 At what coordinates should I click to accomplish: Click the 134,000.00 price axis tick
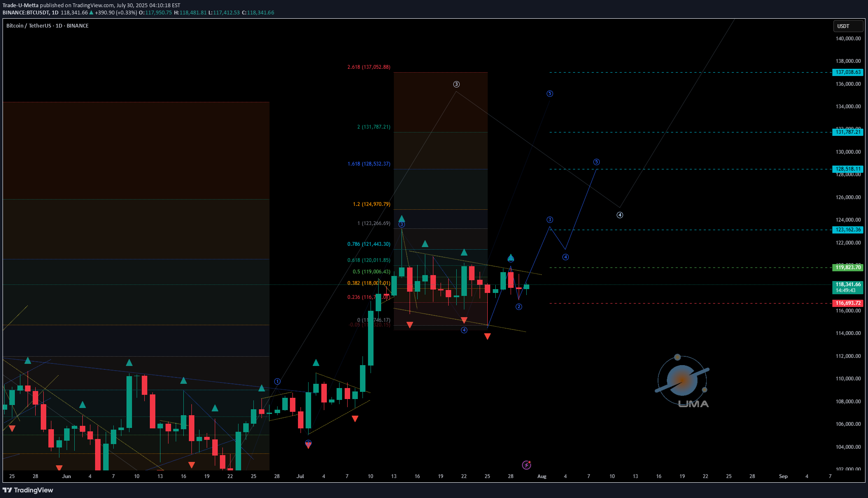848,107
